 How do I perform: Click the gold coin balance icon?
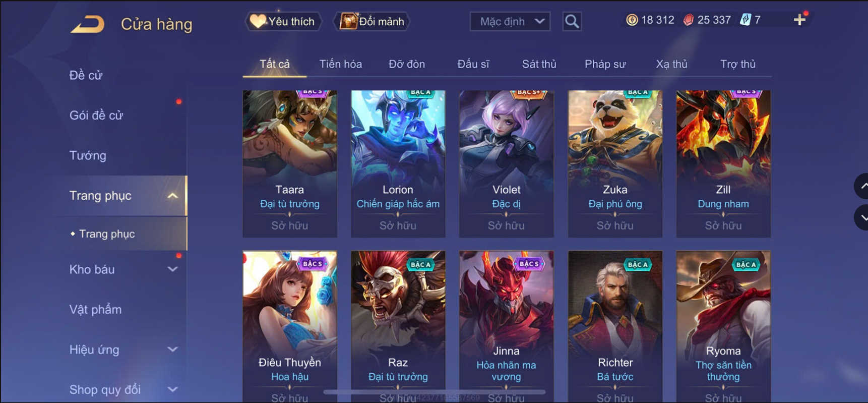point(632,20)
